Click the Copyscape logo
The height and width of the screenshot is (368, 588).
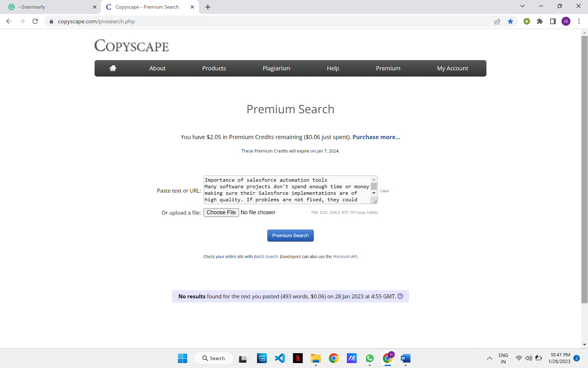pyautogui.click(x=132, y=46)
